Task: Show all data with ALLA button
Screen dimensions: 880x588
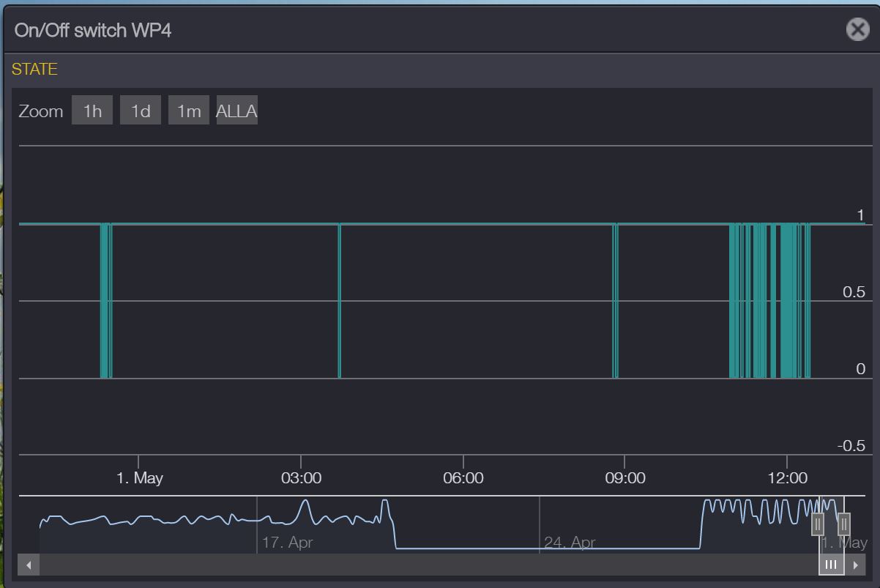Action: [x=236, y=111]
